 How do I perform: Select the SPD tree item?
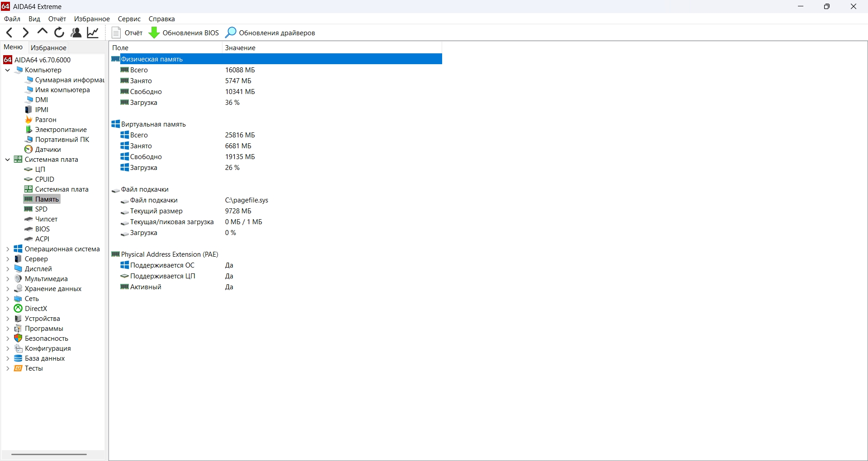pos(36,209)
